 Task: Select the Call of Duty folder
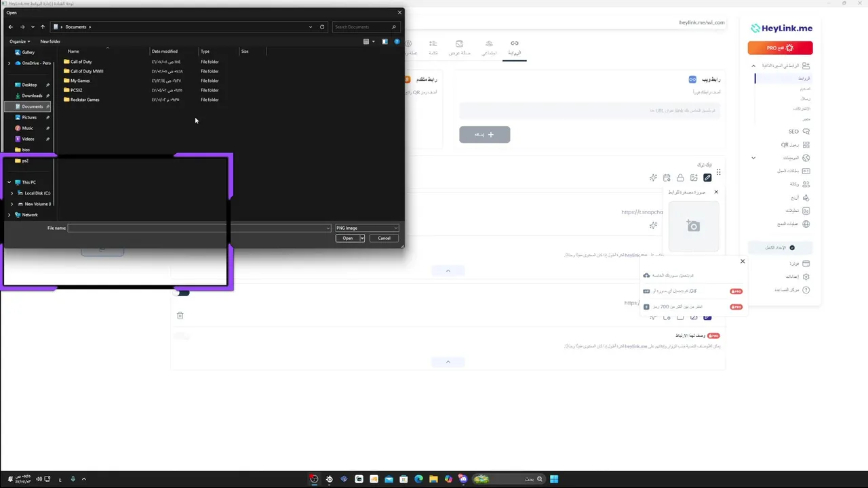click(81, 62)
